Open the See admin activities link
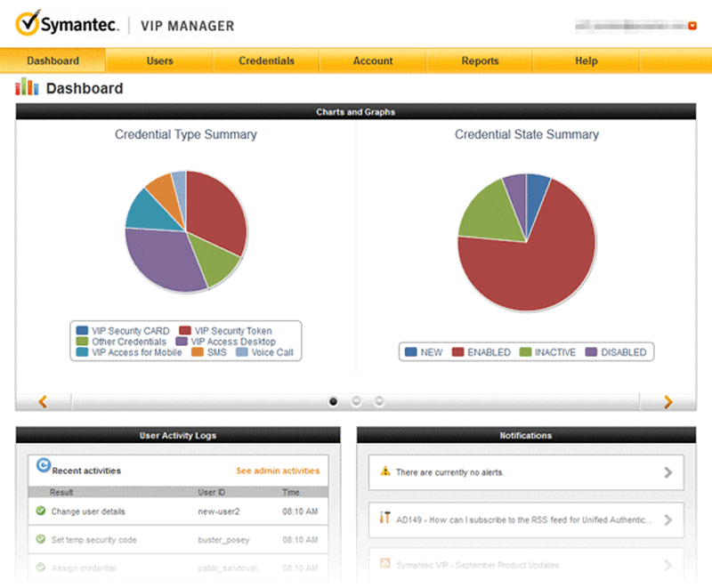This screenshot has width=712, height=588. click(x=277, y=471)
